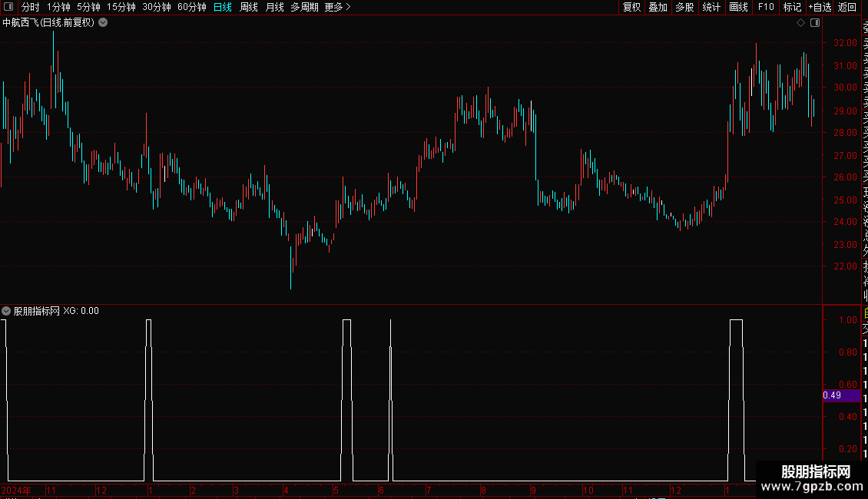Click the 返回 back button
Image resolution: width=868 pixels, height=499 pixels.
pyautogui.click(x=847, y=7)
